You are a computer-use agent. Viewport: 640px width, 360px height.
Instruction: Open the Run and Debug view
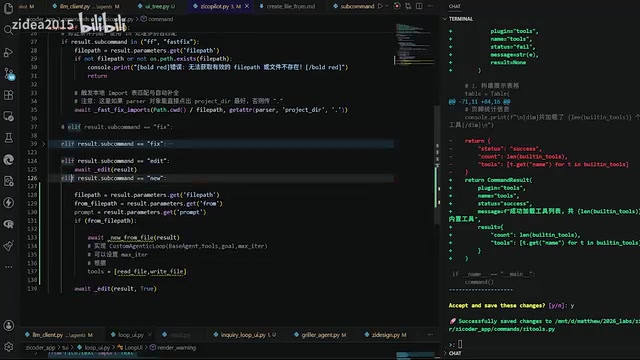click(8, 52)
